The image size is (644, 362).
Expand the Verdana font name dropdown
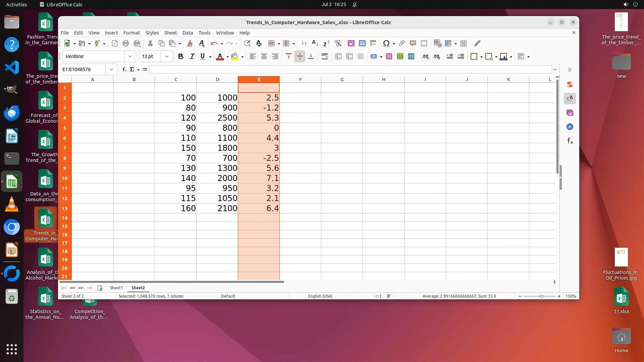click(x=130, y=56)
